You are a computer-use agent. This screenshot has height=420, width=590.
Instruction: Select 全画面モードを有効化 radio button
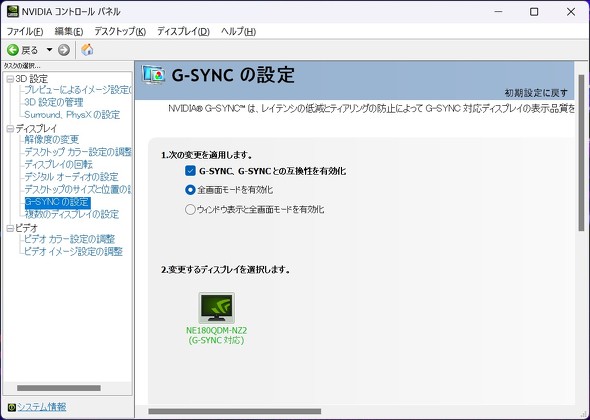[190, 190]
